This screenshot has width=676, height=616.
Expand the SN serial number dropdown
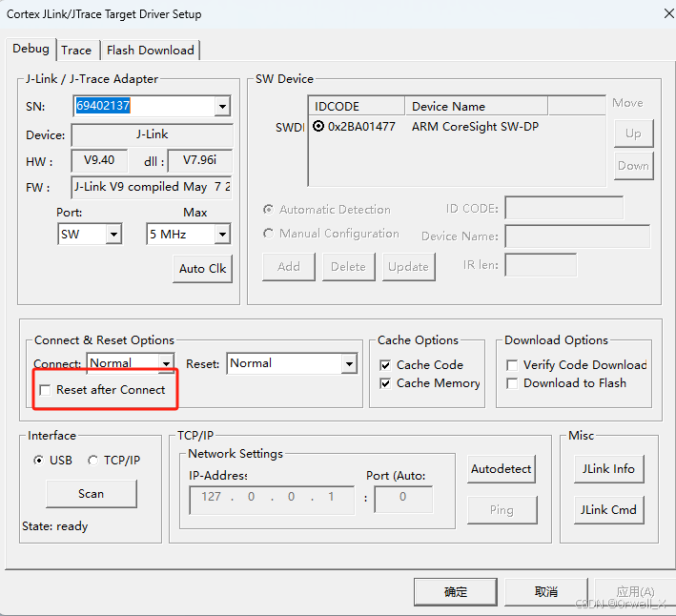222,106
